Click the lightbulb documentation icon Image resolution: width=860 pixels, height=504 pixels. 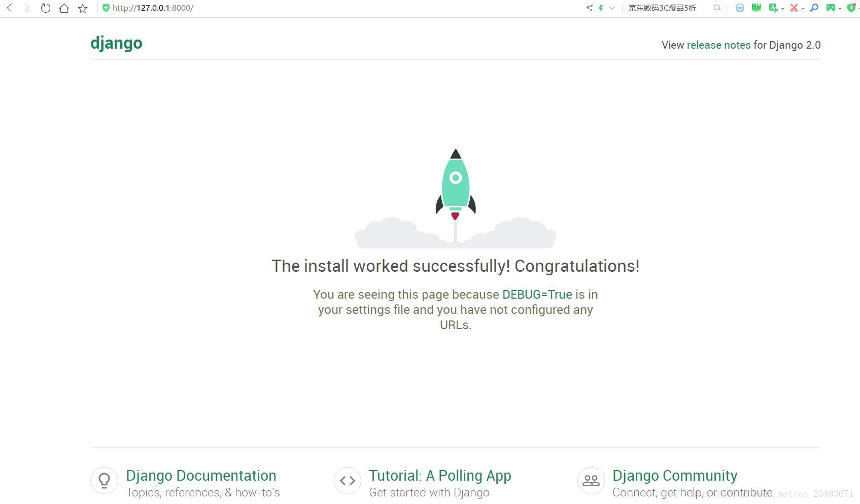(104, 480)
